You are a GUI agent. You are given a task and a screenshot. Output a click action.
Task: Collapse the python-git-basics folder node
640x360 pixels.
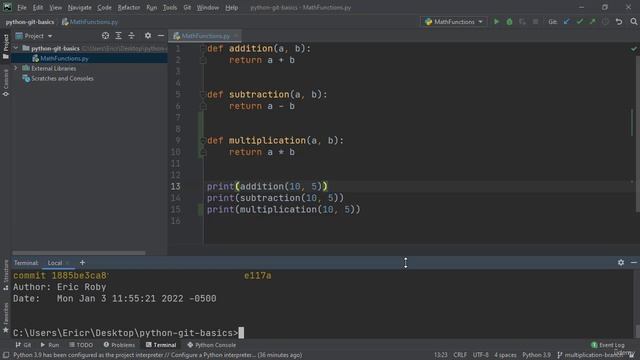tap(16, 48)
